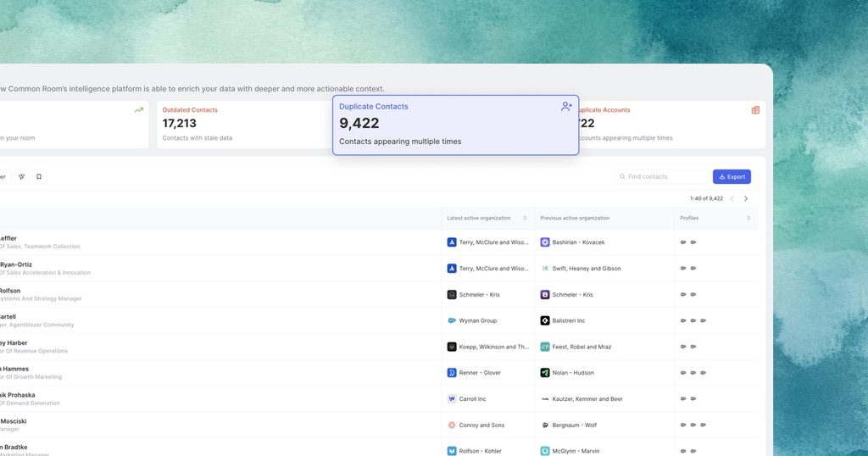
Task: Click the filter funnel icon button
Action: click(x=21, y=176)
